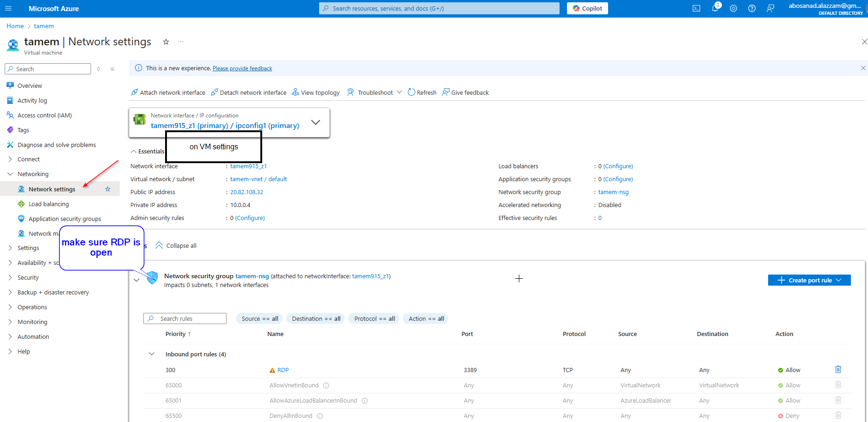Screen dimensions: 868x422
Task: Toggle favorite star beside Network settings title
Action: (166, 42)
